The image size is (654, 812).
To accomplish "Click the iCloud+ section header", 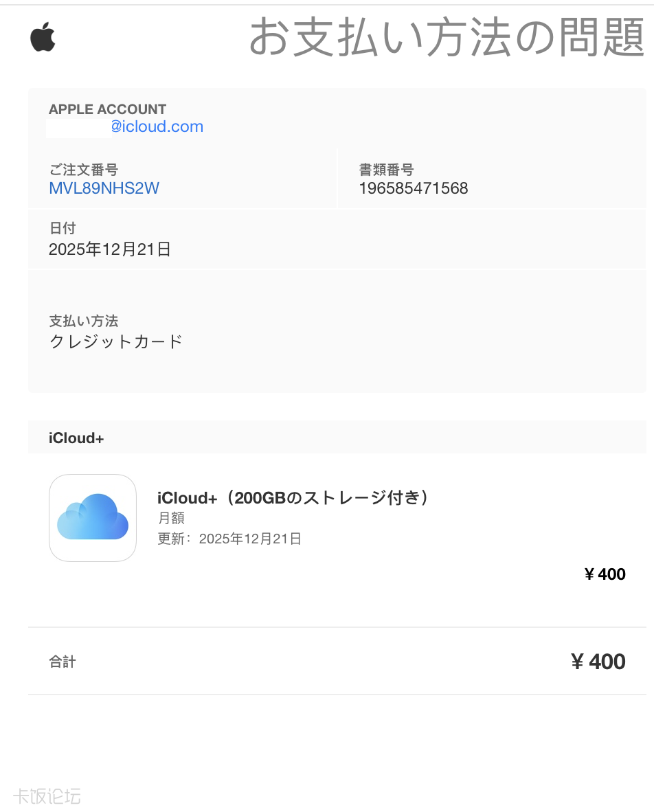I will pos(76,438).
